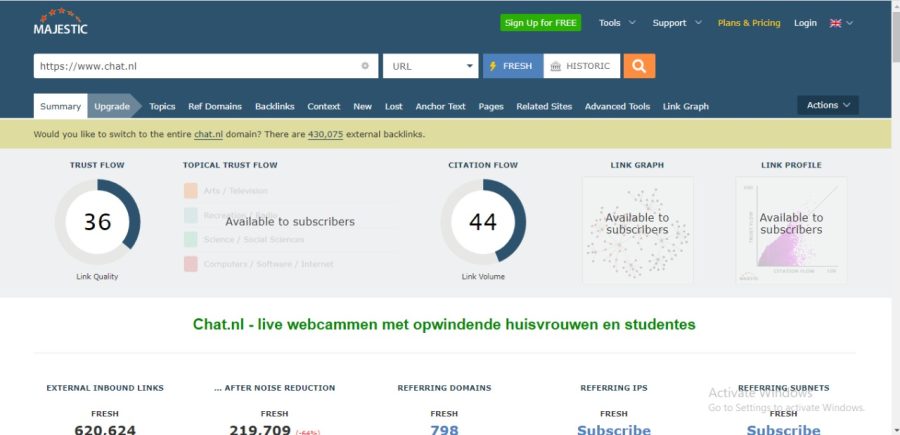The height and width of the screenshot is (435, 900).
Task: Click the TOPICAL TRUST FLOW heading
Action: tap(230, 165)
